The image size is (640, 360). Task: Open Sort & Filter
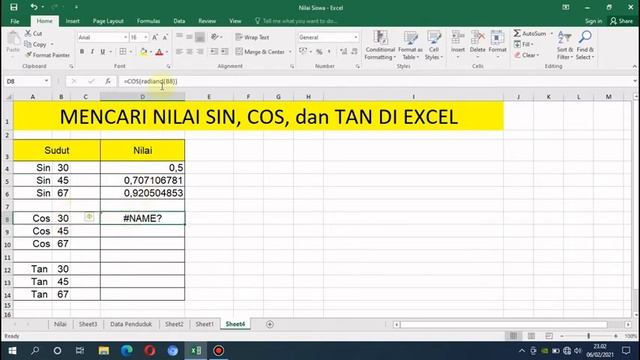pos(565,45)
